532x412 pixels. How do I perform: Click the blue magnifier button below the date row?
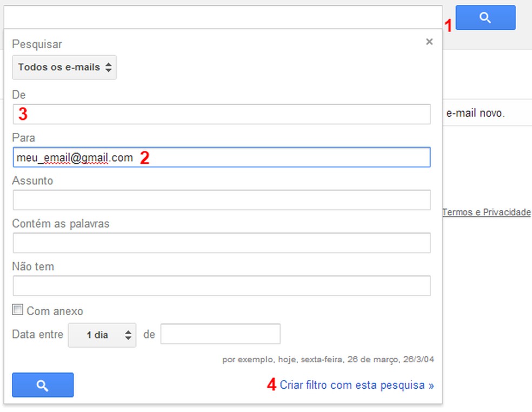pyautogui.click(x=43, y=385)
